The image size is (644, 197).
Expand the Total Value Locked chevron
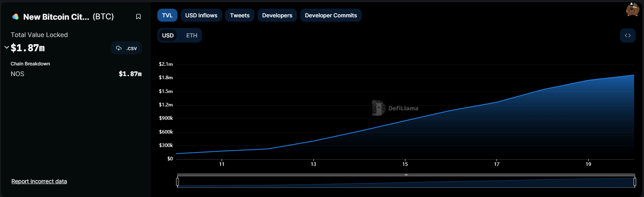(x=6, y=48)
